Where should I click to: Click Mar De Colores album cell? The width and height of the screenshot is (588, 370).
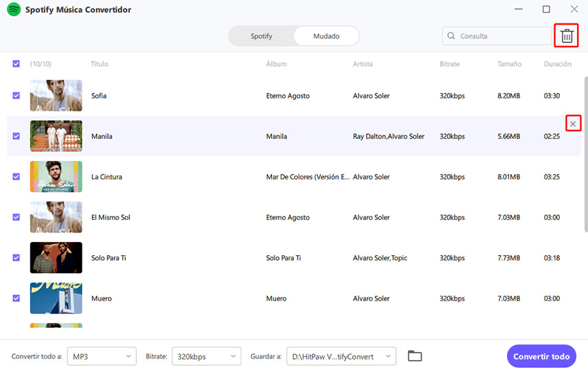click(307, 177)
